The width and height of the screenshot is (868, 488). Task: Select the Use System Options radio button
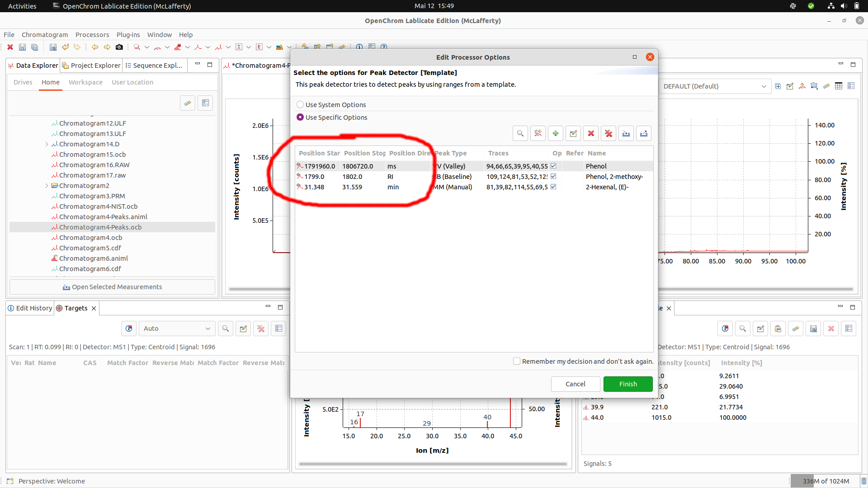300,104
